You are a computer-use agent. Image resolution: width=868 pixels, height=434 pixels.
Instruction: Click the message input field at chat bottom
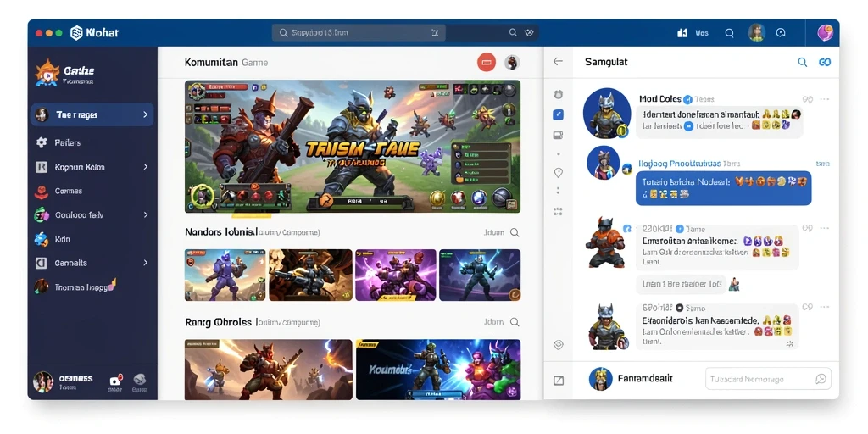768,379
